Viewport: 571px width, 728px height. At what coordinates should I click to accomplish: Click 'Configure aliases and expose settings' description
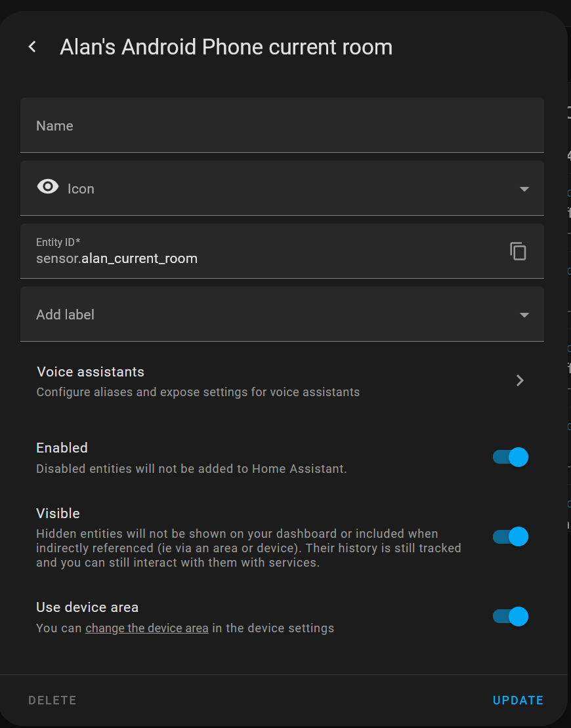tap(198, 392)
